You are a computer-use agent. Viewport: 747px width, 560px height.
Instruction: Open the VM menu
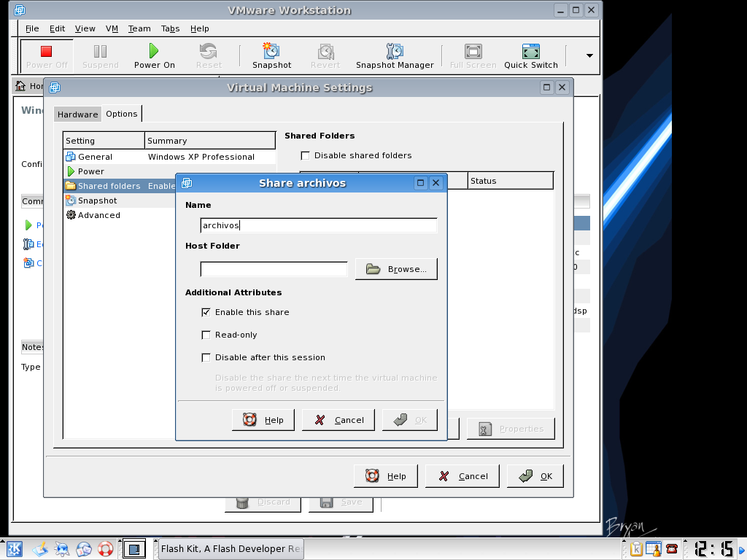pos(112,28)
